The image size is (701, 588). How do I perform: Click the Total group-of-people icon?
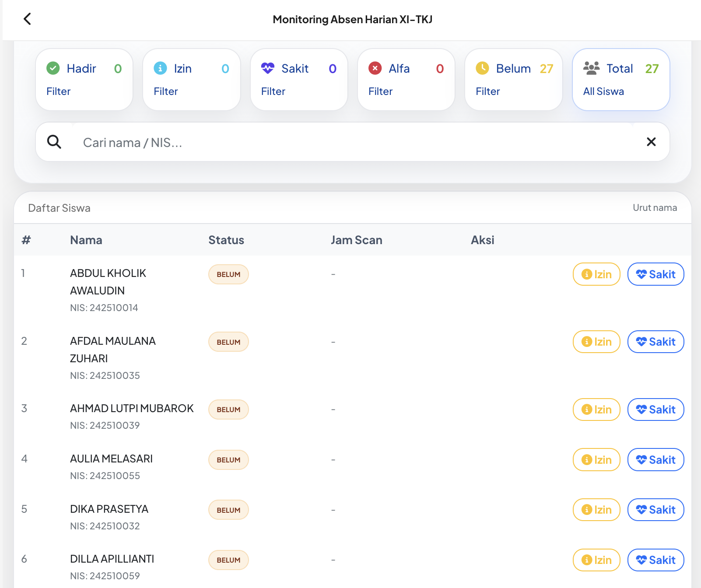pos(591,68)
